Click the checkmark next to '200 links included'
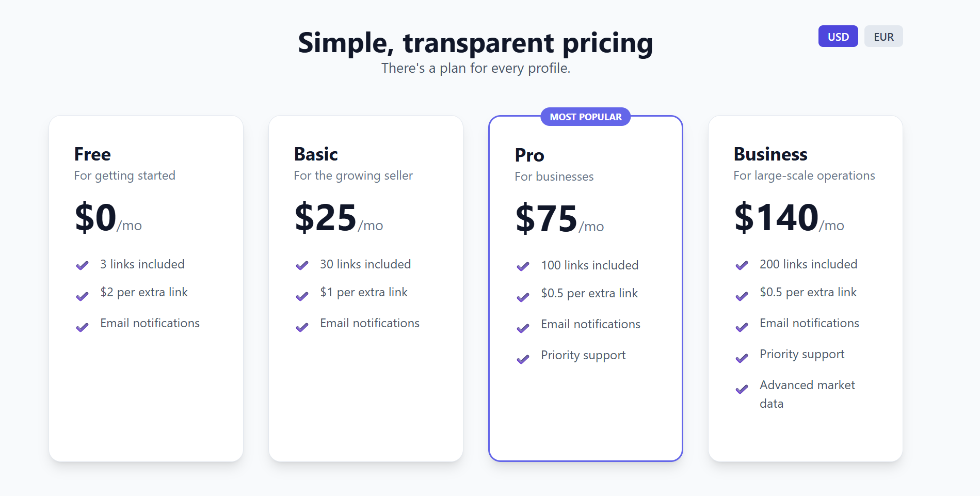Viewport: 980px width, 496px height. (x=742, y=265)
